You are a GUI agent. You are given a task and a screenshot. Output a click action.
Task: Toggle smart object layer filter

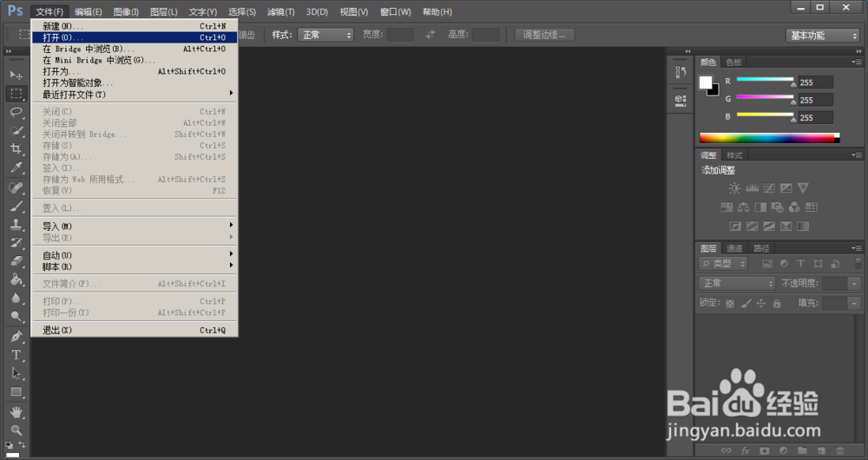point(835,264)
